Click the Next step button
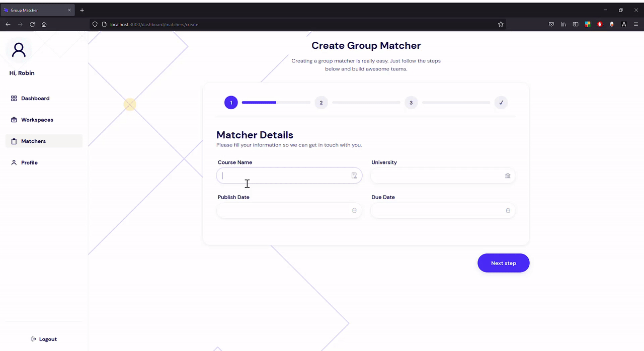Image resolution: width=644 pixels, height=351 pixels. point(503,262)
